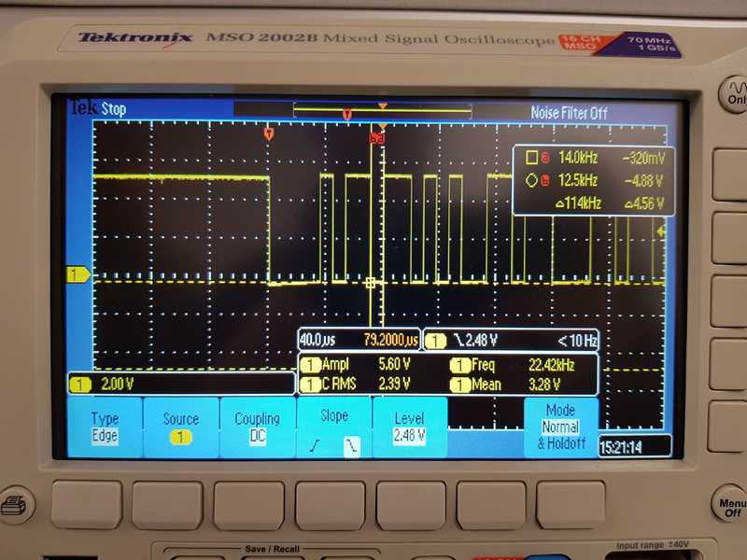Click the 12.5kHz cursor b reading

[578, 180]
